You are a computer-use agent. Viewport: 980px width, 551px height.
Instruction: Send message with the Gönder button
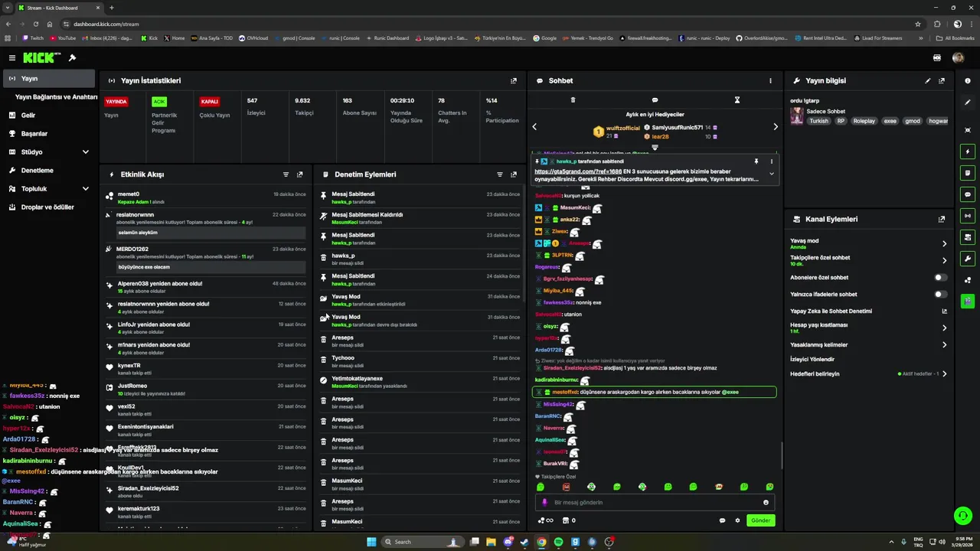[x=760, y=520]
